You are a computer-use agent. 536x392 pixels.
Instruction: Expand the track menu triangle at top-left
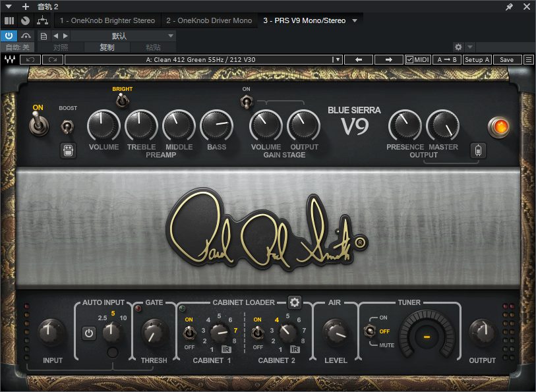point(9,7)
